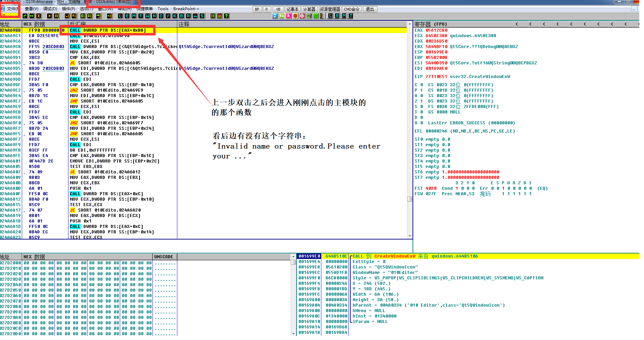Open the Handles window with H icon
The image size is (644, 340).
pos(154,16)
